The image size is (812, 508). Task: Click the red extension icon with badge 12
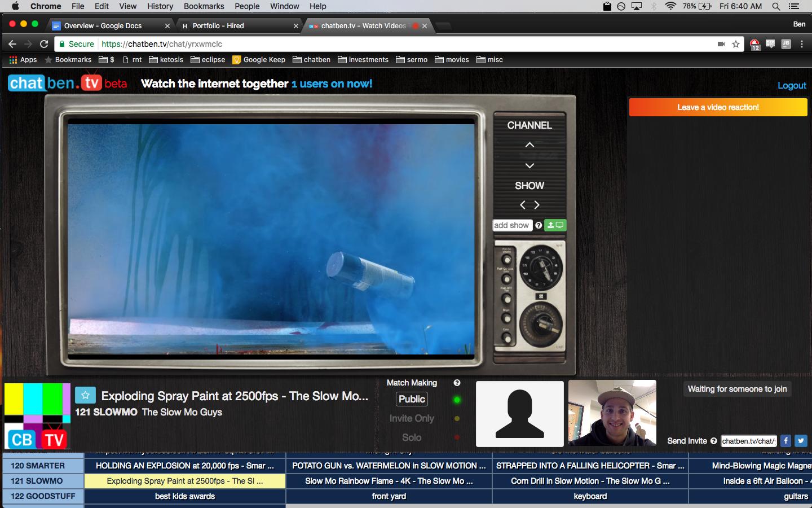coord(755,45)
